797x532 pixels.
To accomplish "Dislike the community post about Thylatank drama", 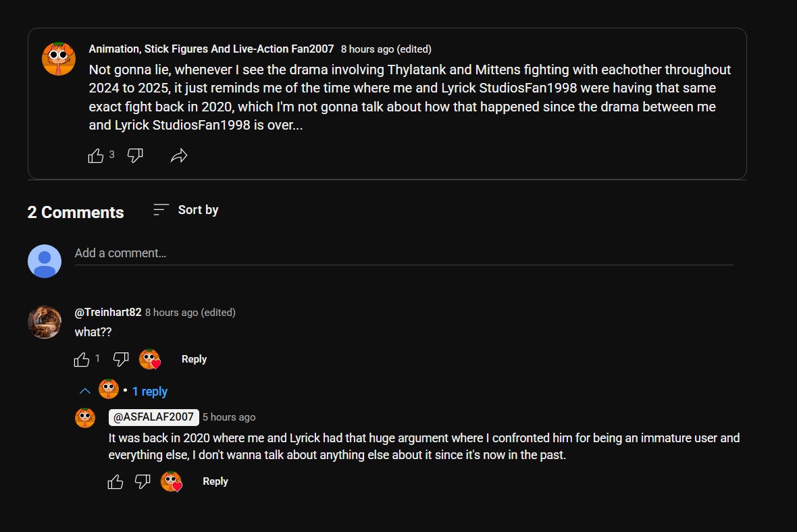I will pyautogui.click(x=135, y=156).
